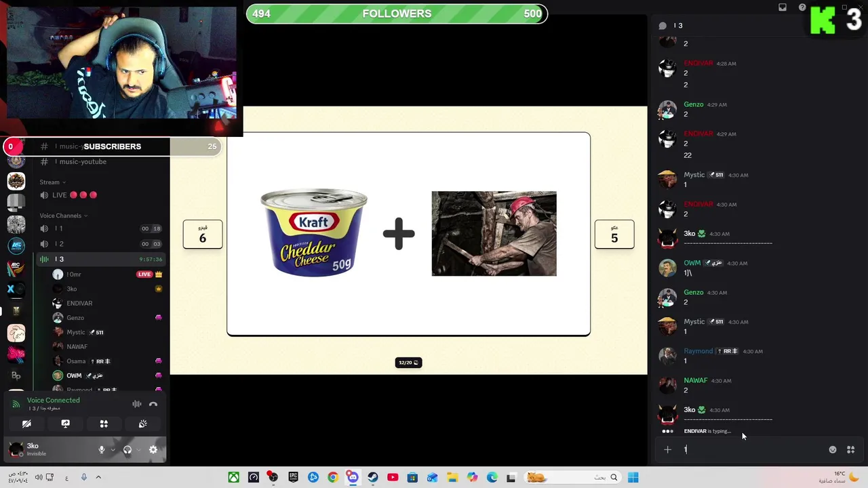868x488 pixels.
Task: Click Genzo's username at 4:29 AM
Action: tap(693, 104)
